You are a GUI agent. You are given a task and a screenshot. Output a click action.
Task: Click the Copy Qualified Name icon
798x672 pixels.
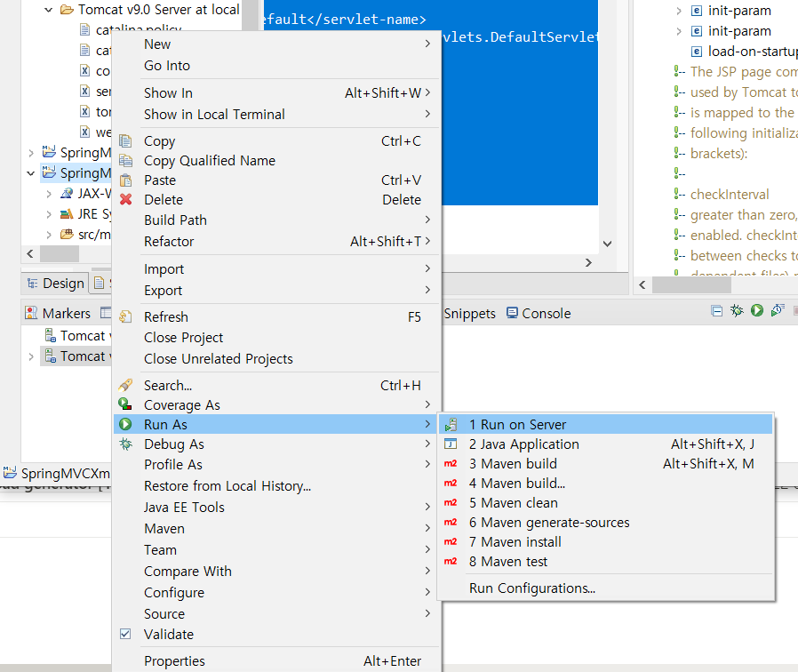[x=125, y=160]
